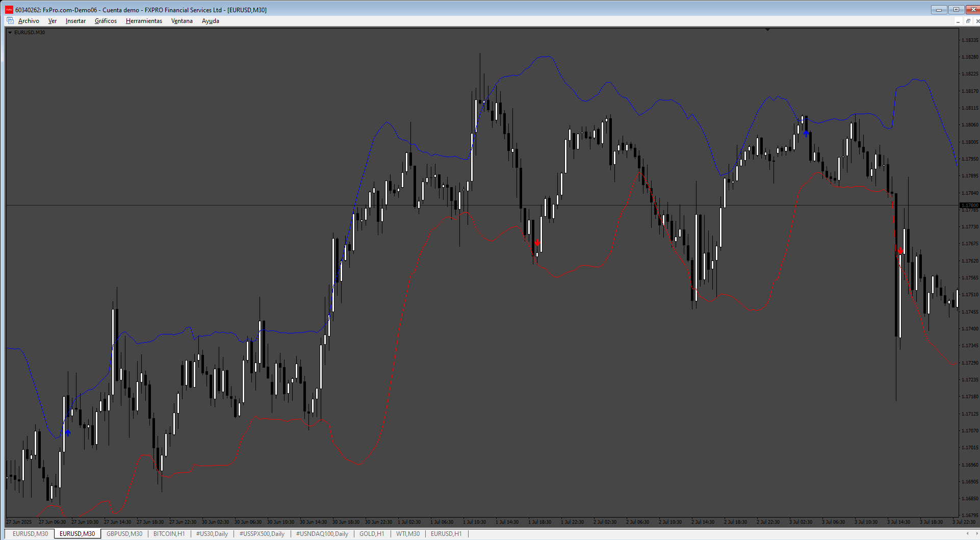
Task: Open the Insertar menu
Action: (75, 21)
